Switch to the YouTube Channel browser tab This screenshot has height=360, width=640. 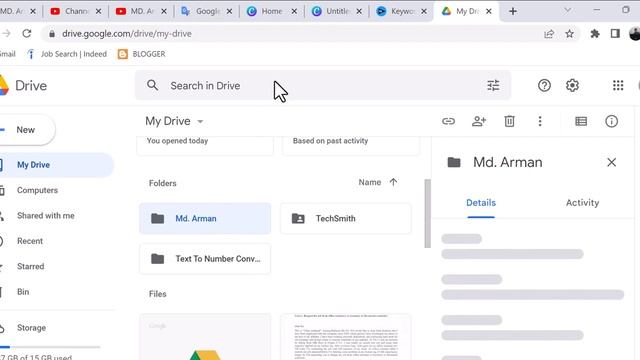(x=76, y=11)
